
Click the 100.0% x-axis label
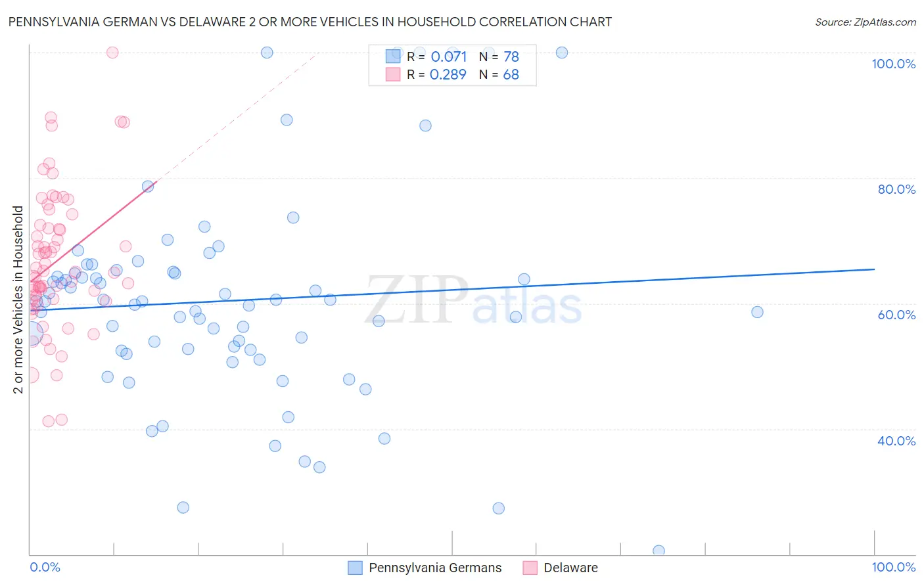point(893,567)
